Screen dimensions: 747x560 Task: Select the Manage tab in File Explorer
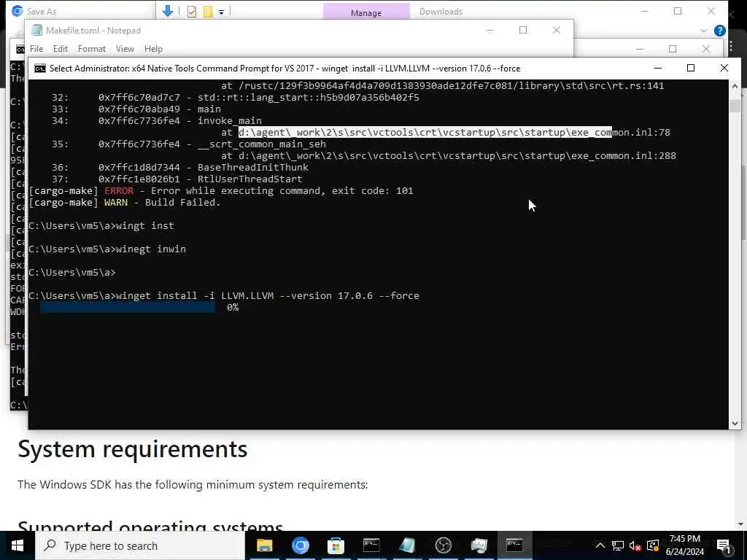click(x=366, y=12)
